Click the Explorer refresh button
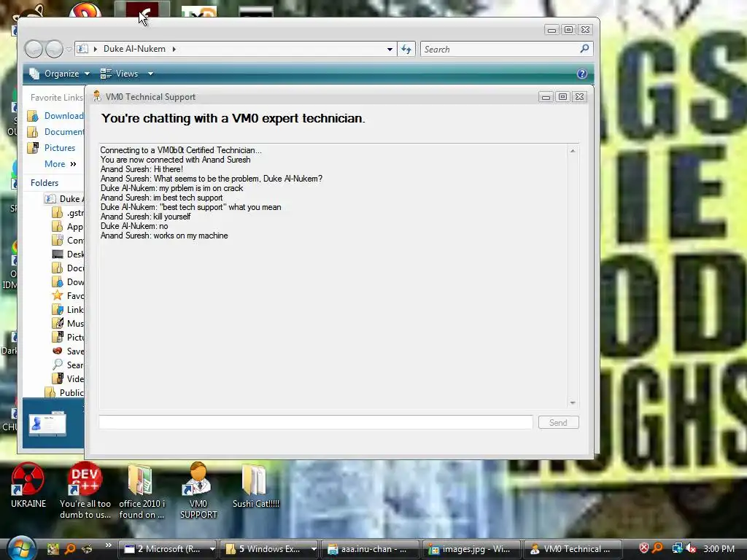Image resolution: width=747 pixels, height=560 pixels. tap(406, 49)
